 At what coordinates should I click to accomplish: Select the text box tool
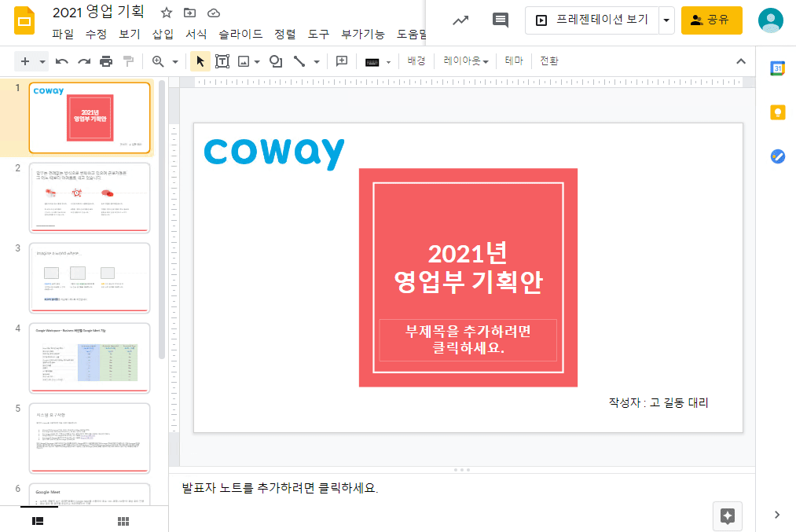coord(222,61)
